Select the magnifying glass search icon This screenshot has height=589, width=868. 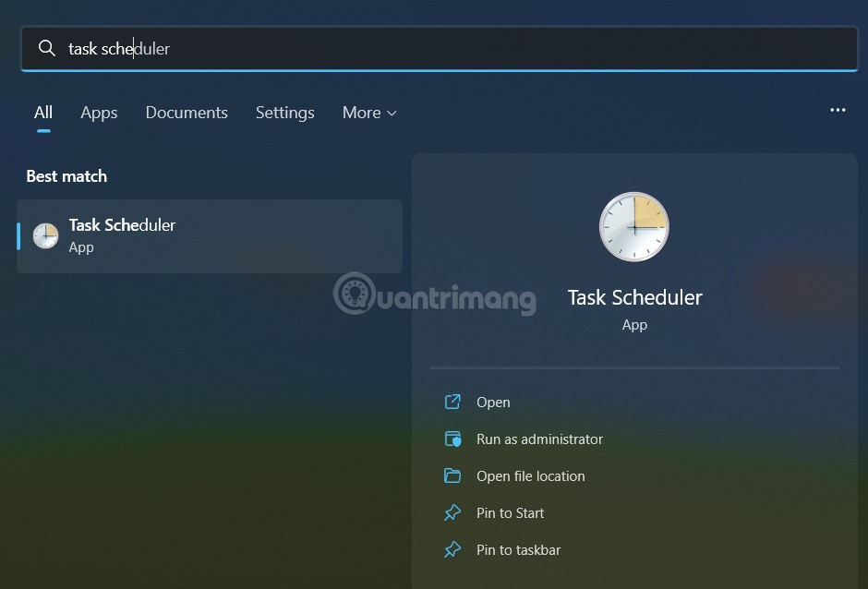47,48
